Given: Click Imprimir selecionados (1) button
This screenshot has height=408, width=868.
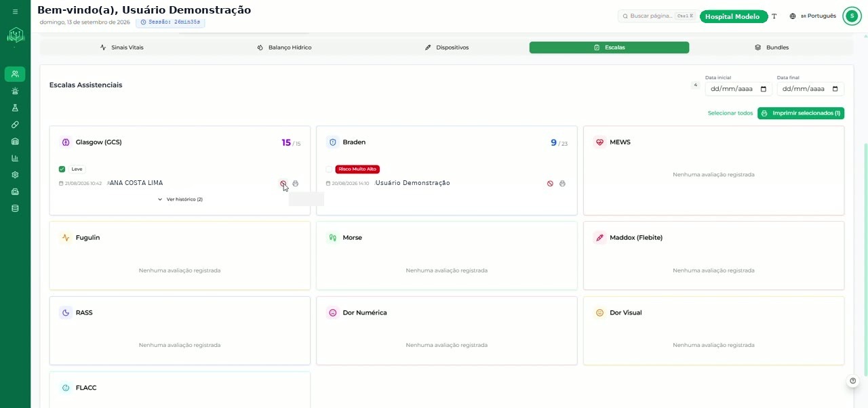Looking at the screenshot, I should [x=801, y=113].
